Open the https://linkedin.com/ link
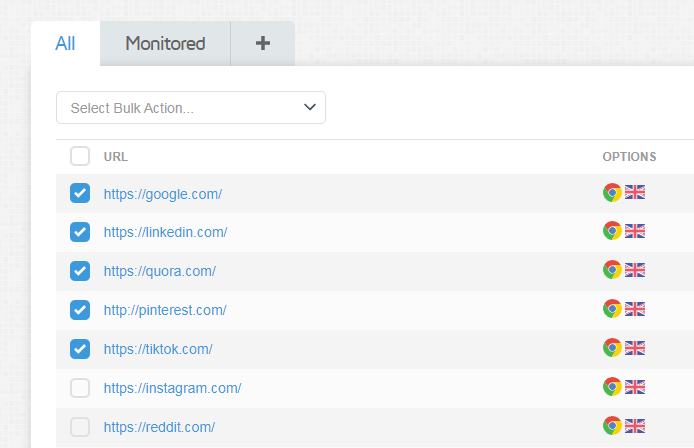The image size is (694, 448). point(166,232)
